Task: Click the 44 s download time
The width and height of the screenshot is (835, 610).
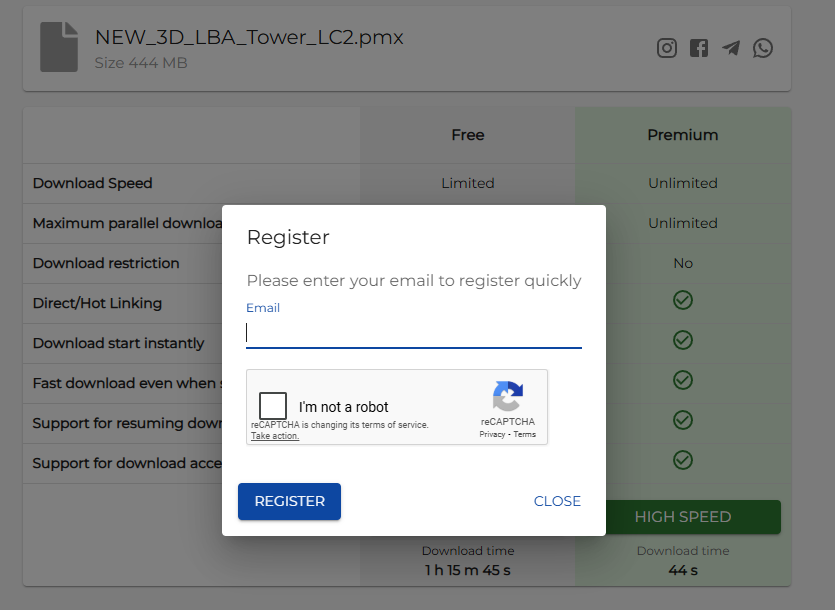Action: (x=683, y=570)
